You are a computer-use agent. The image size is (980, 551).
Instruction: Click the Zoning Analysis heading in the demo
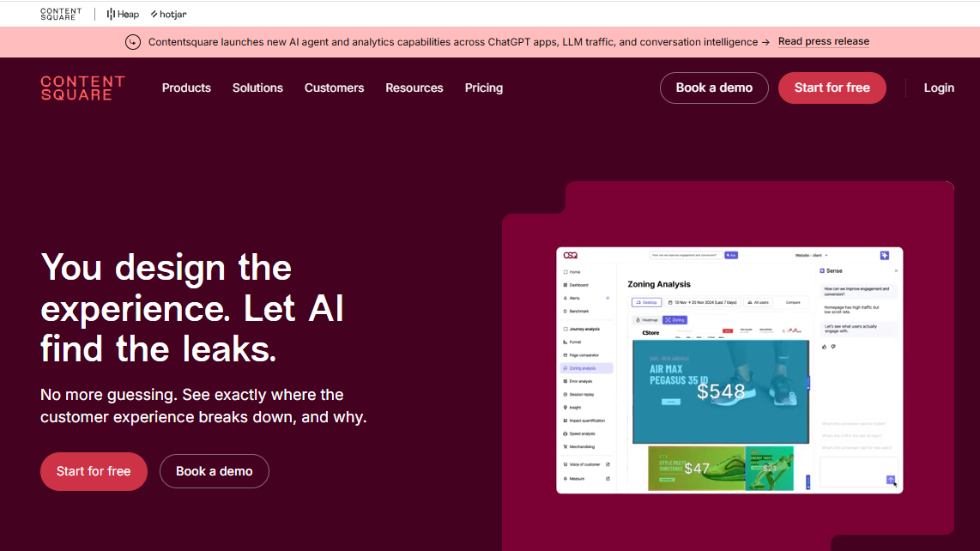click(659, 284)
